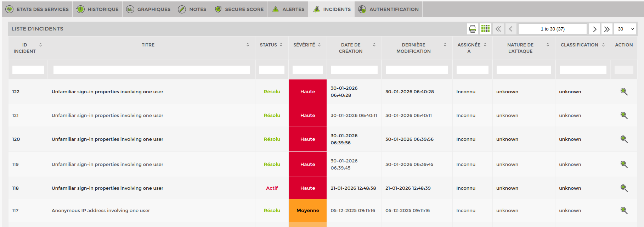Viewport: 644px width, 227px height.
Task: Open details magnifier for incident 120
Action: point(624,139)
